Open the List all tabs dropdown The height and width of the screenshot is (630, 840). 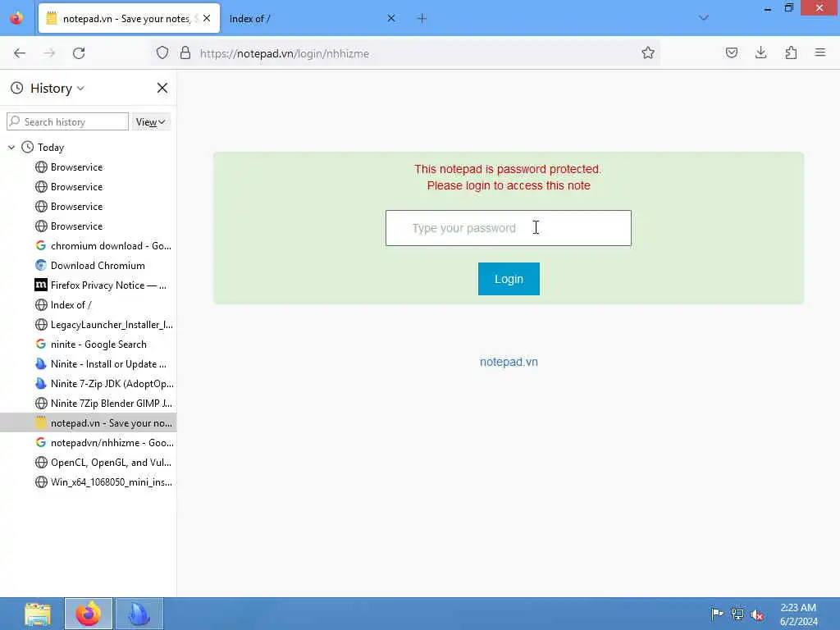(703, 18)
